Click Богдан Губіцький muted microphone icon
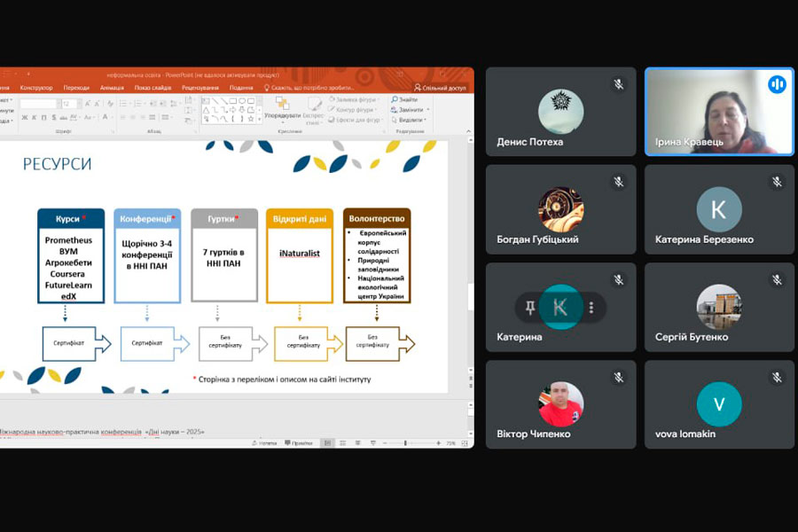The height and width of the screenshot is (532, 798). (x=618, y=182)
